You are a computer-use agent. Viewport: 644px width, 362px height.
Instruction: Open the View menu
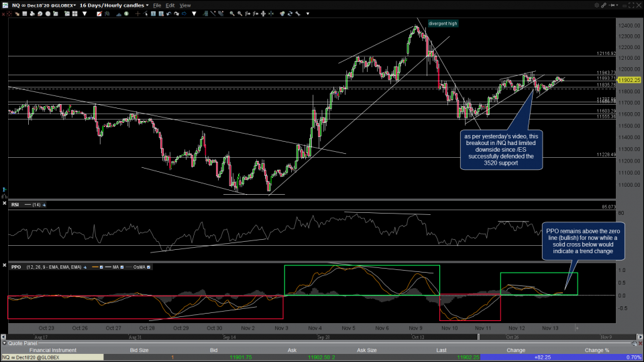(185, 5)
